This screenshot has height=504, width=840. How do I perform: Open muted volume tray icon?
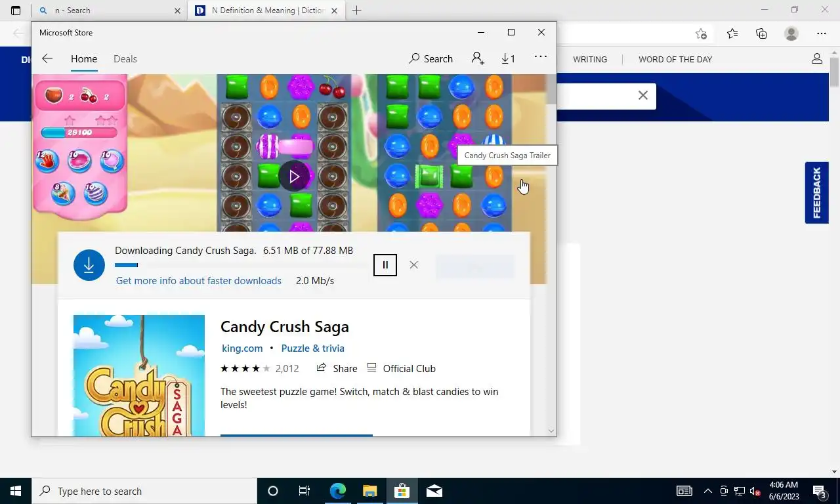click(x=755, y=491)
